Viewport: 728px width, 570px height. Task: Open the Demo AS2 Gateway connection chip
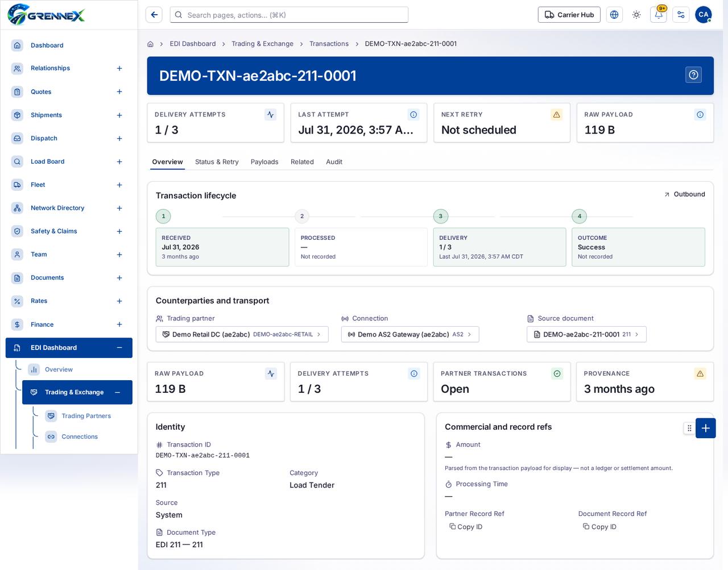[x=410, y=334]
